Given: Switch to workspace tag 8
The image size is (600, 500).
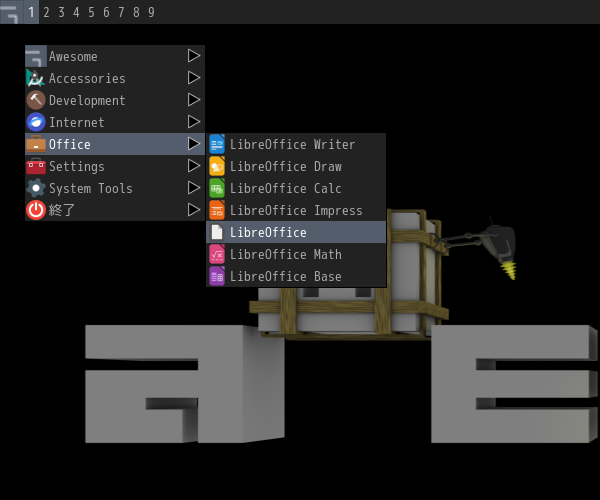Looking at the screenshot, I should 136,12.
